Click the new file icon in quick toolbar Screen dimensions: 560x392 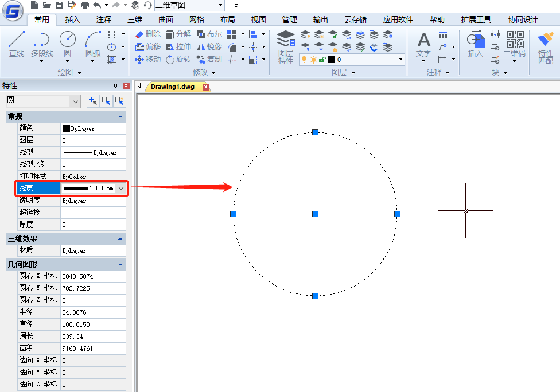pyautogui.click(x=34, y=5)
